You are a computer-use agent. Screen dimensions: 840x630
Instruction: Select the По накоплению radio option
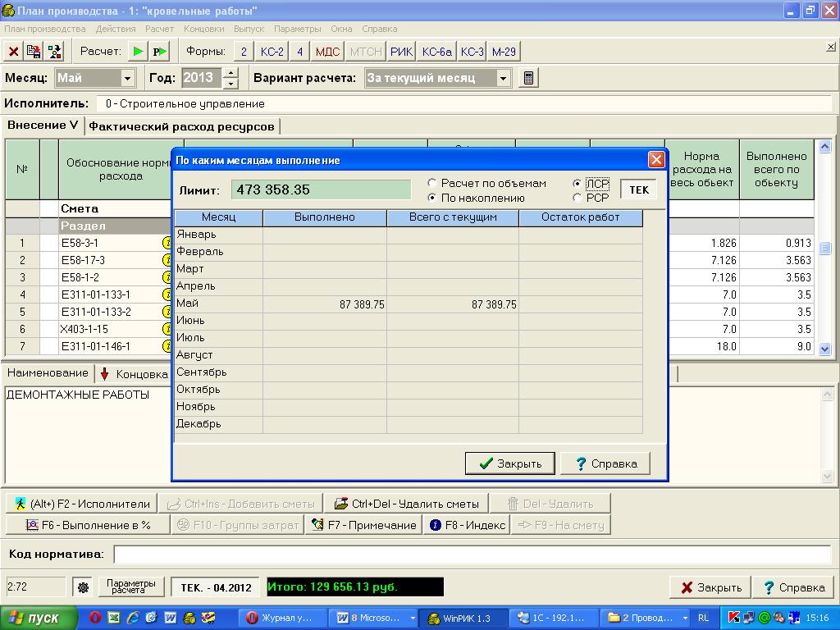(x=432, y=198)
